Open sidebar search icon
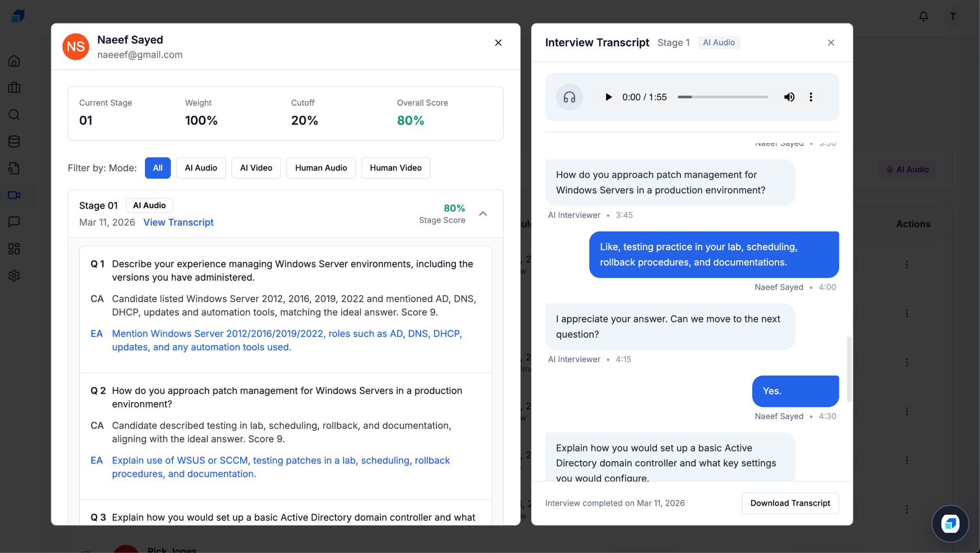Image resolution: width=980 pixels, height=553 pixels. pos(14,115)
